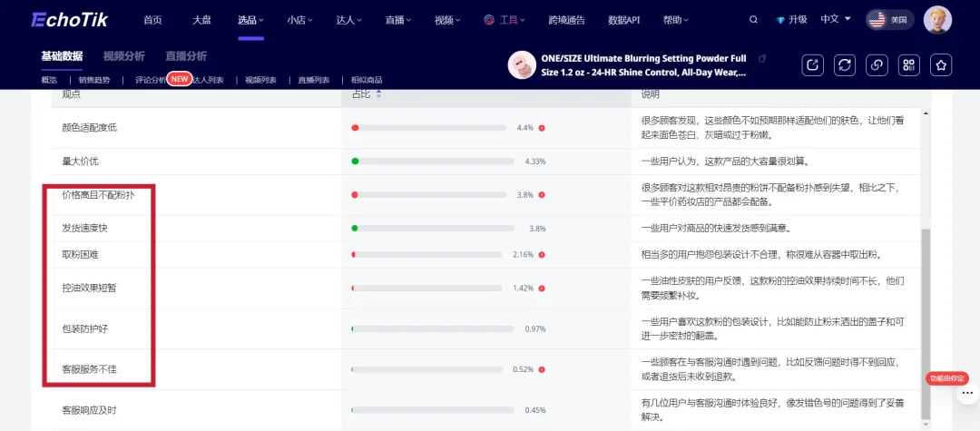Go to 销售趋势 section
Screen dimensions: 980x431
(95, 80)
